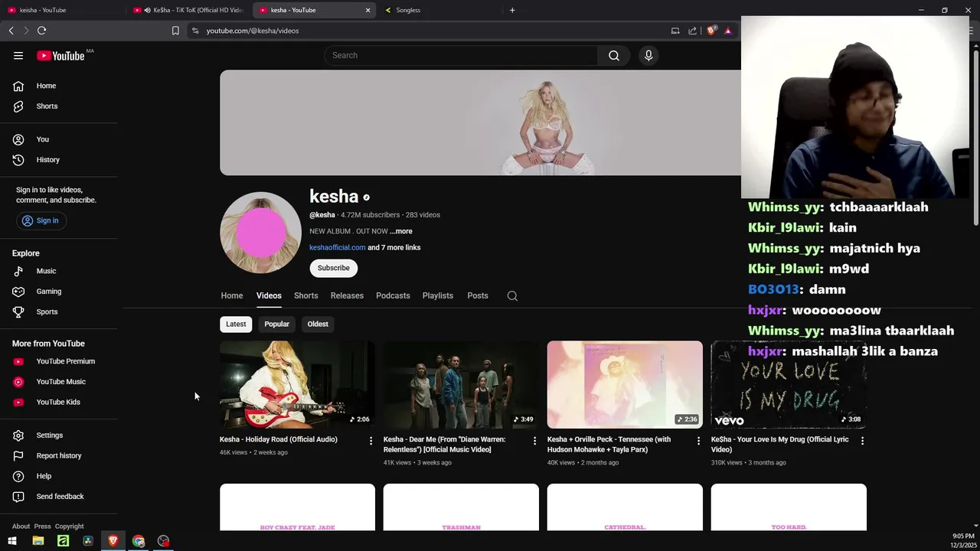Open Podcasts tab
Image resolution: width=980 pixels, height=551 pixels.
[393, 295]
